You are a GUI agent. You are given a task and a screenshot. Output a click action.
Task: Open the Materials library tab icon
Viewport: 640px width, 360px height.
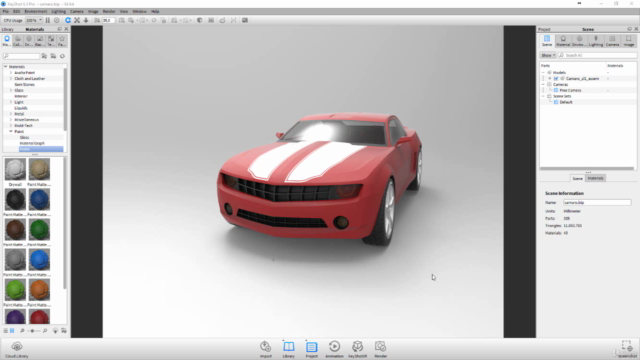point(7,40)
